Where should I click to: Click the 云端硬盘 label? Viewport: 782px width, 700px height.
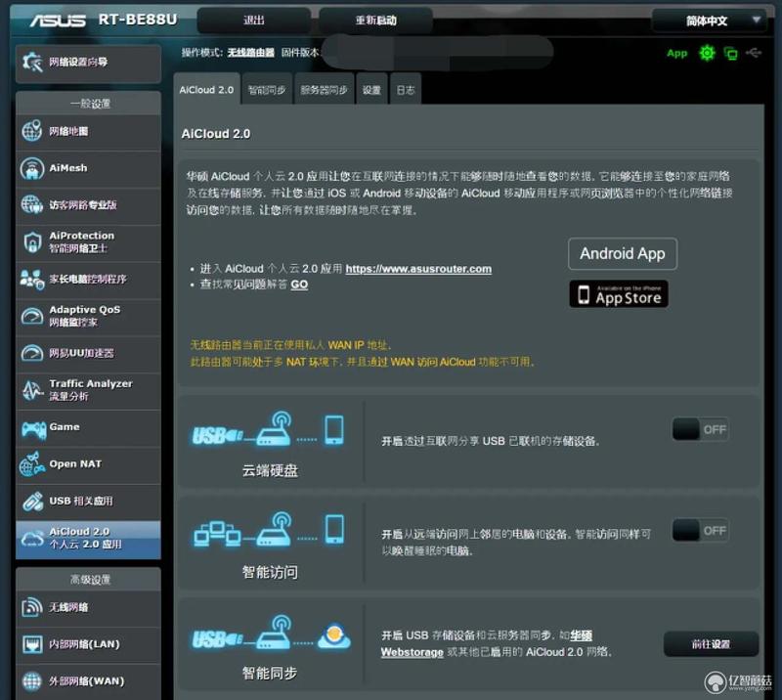coord(270,470)
